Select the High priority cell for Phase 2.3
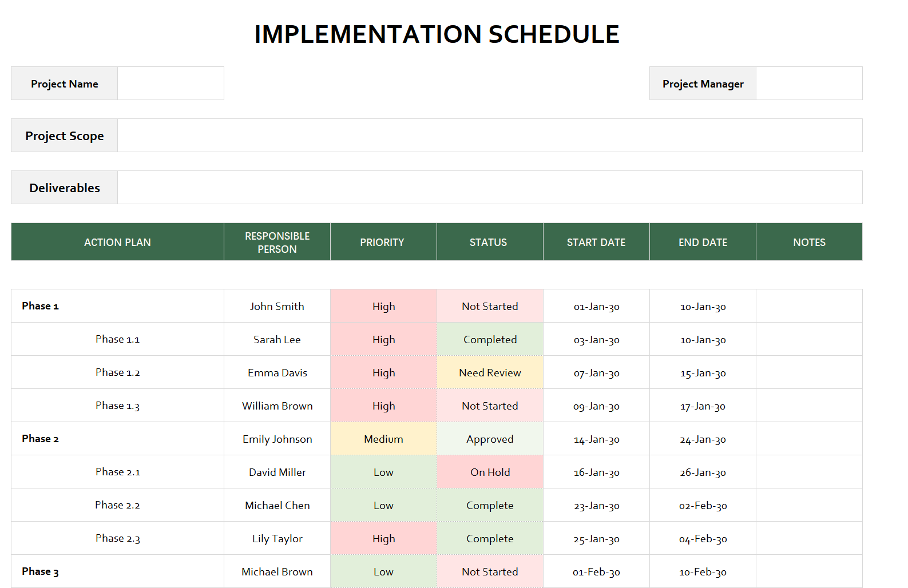908x588 pixels. (x=383, y=538)
